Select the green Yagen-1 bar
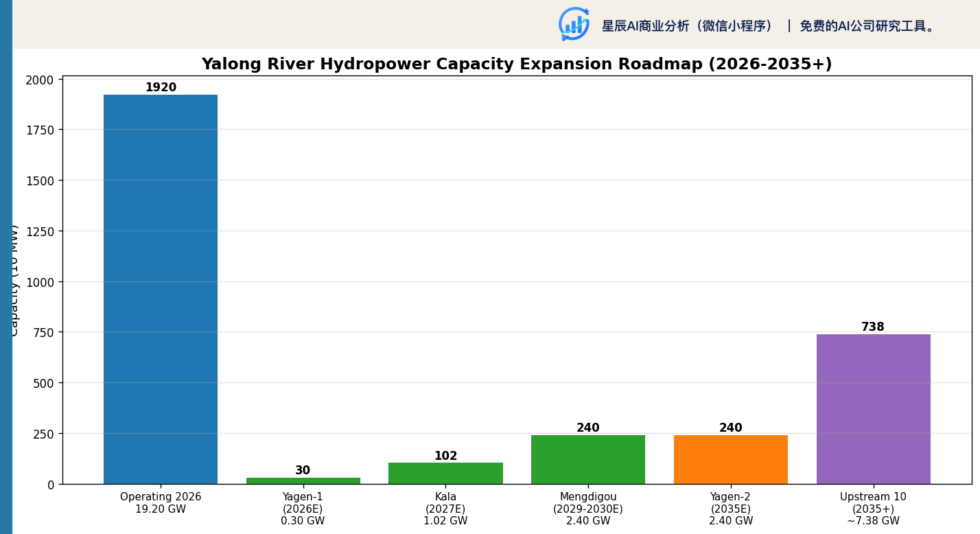 (303, 481)
